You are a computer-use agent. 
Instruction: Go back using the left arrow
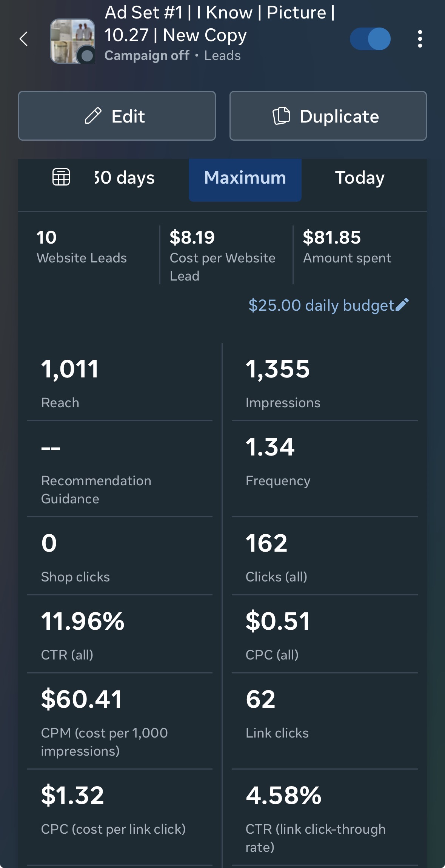24,39
